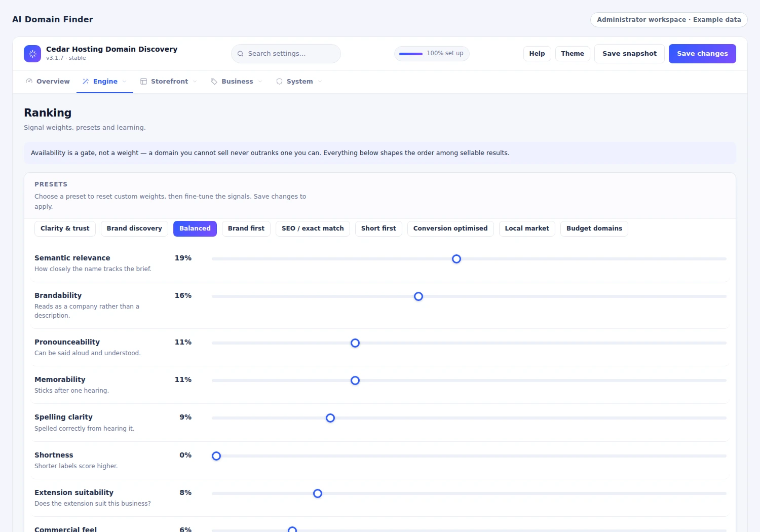Click the Overview gauge icon
760x532 pixels.
[29, 82]
